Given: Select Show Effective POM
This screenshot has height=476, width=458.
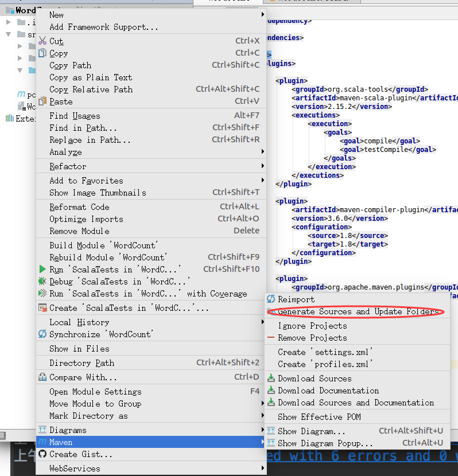Looking at the screenshot, I should tap(357, 417).
